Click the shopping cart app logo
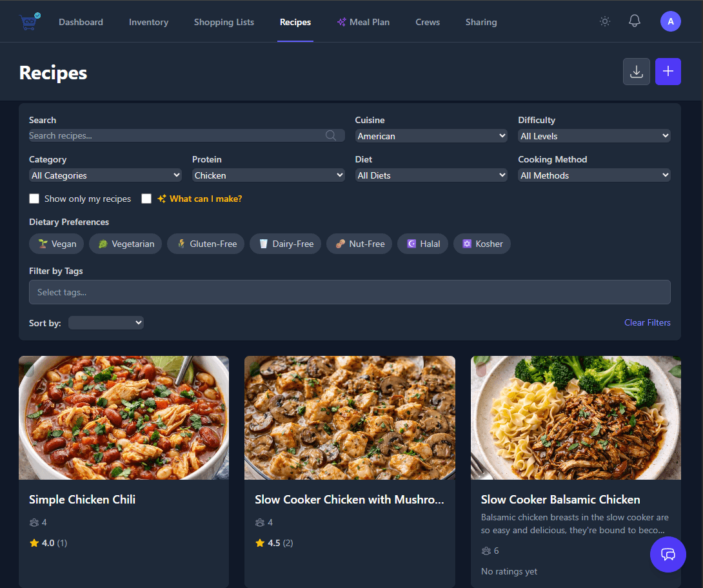 pyautogui.click(x=28, y=21)
